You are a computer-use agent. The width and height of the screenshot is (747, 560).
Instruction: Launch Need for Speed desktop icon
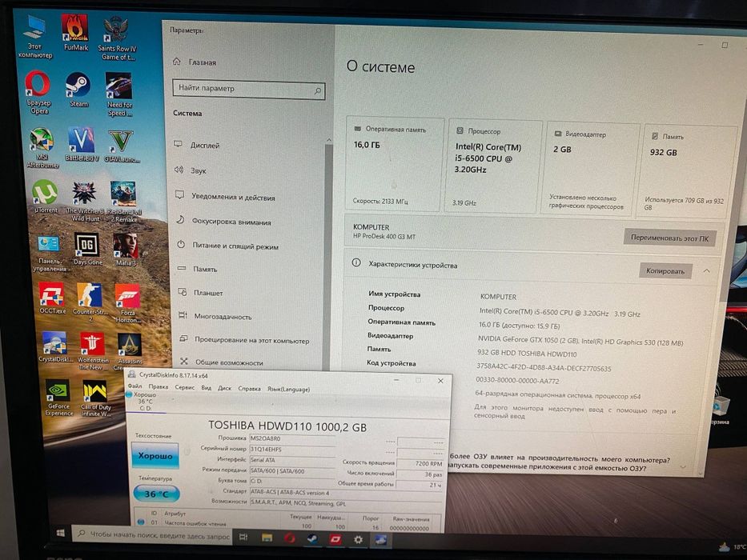(x=119, y=94)
